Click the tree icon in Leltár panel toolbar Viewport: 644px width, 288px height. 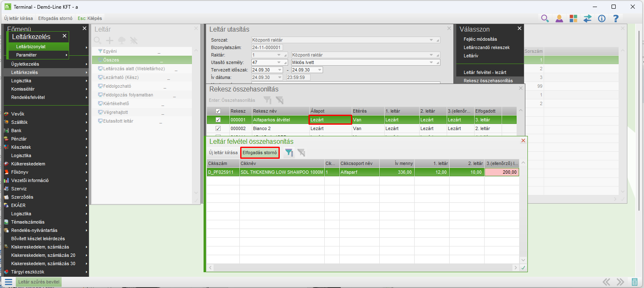(122, 40)
